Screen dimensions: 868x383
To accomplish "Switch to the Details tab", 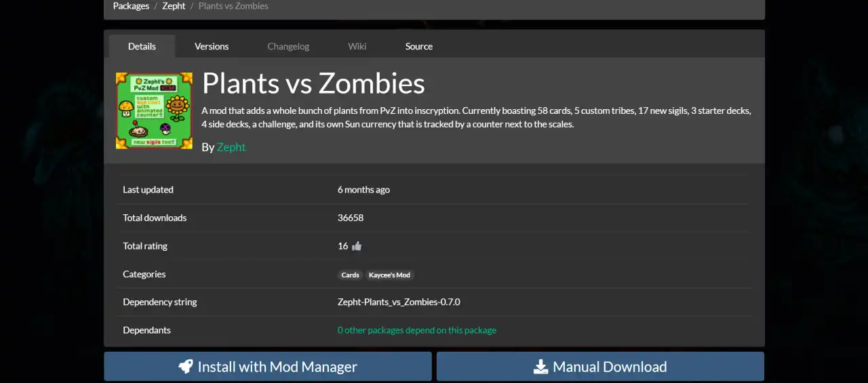I will click(x=142, y=46).
